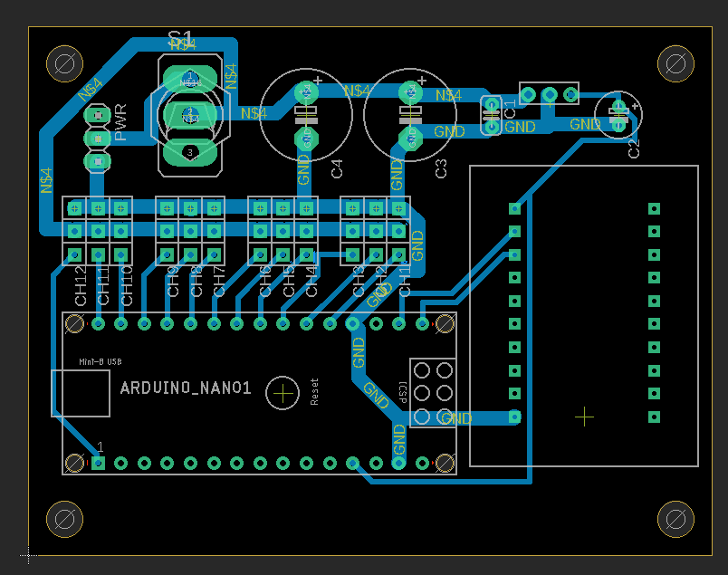
Task: Select the bottom-left mounting hole
Action: (x=65, y=519)
